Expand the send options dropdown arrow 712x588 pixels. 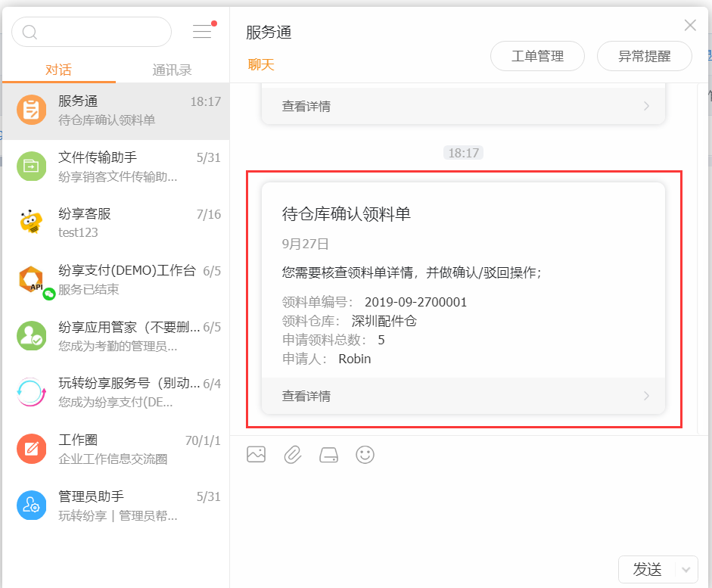click(x=686, y=569)
